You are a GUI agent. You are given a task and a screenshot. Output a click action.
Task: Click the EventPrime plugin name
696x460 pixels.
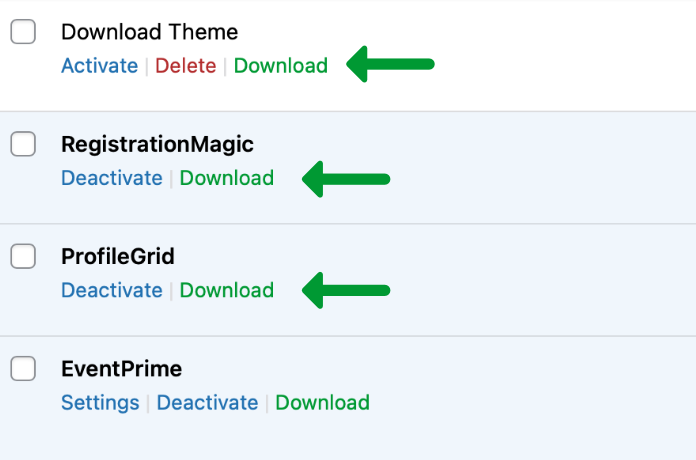point(121,368)
